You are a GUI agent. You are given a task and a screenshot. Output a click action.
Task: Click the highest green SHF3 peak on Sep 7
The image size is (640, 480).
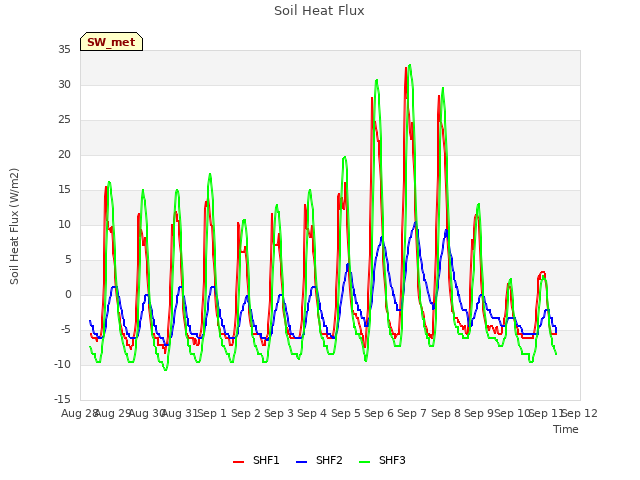[410, 65]
